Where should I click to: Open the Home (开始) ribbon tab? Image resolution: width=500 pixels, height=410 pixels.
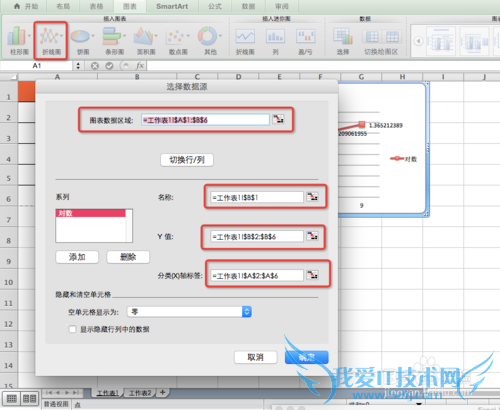26,6
